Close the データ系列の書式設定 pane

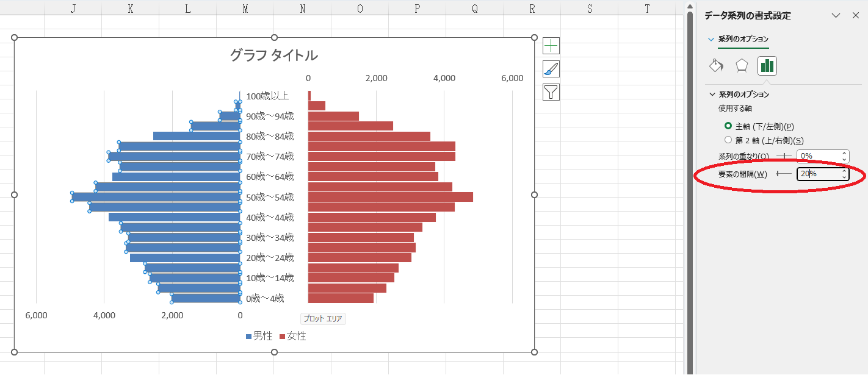(x=855, y=15)
